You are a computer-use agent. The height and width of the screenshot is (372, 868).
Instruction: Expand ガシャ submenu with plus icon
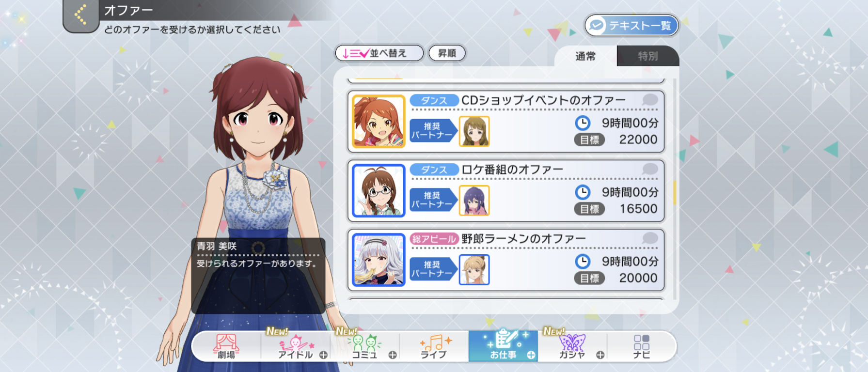[600, 355]
